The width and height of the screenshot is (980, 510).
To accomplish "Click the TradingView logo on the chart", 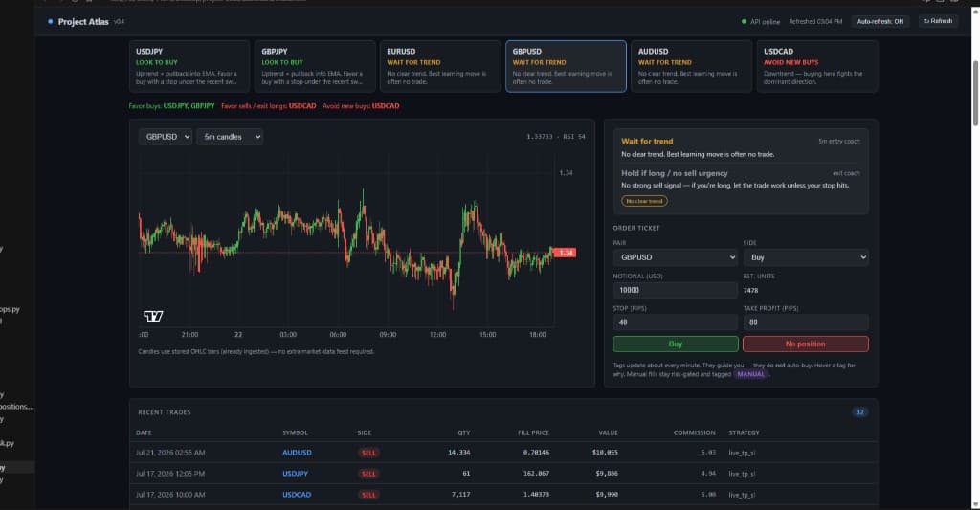I will [x=153, y=317].
